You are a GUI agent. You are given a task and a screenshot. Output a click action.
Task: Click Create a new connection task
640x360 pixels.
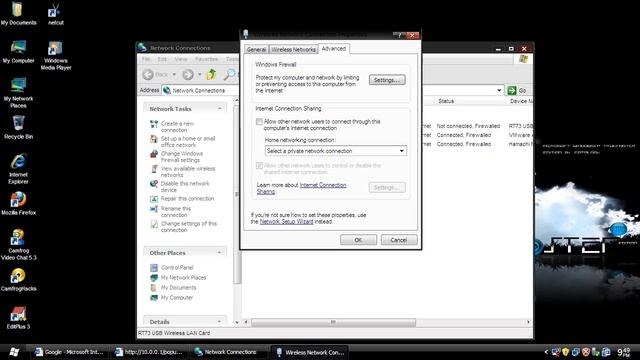tap(177, 127)
